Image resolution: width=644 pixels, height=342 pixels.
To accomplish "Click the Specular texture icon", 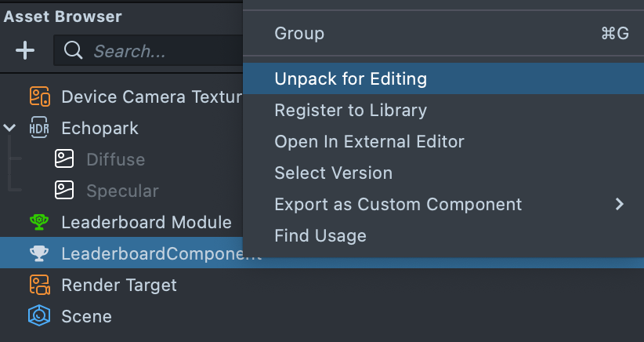I will [x=64, y=191].
